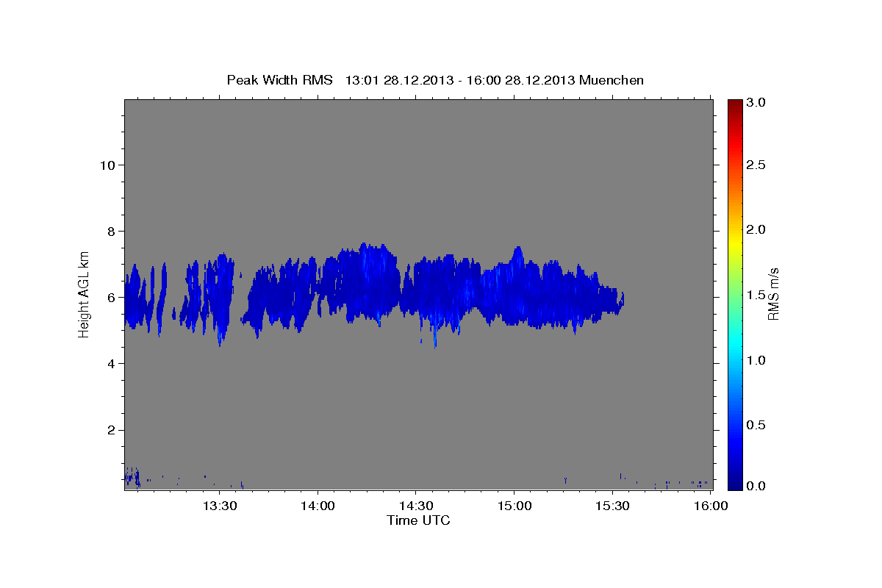Click the 15:30 time tick label
This screenshot has height=588, width=882.
point(612,506)
